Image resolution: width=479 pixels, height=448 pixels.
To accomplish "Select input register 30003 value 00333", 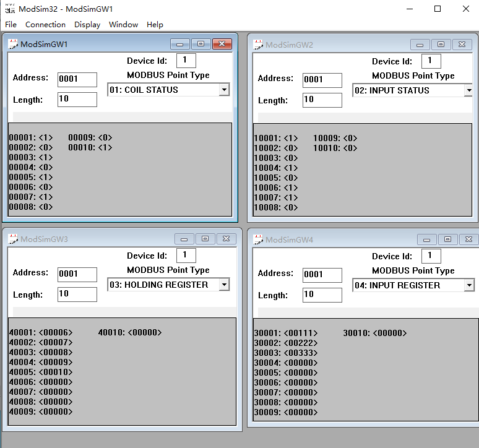I will (x=301, y=353).
